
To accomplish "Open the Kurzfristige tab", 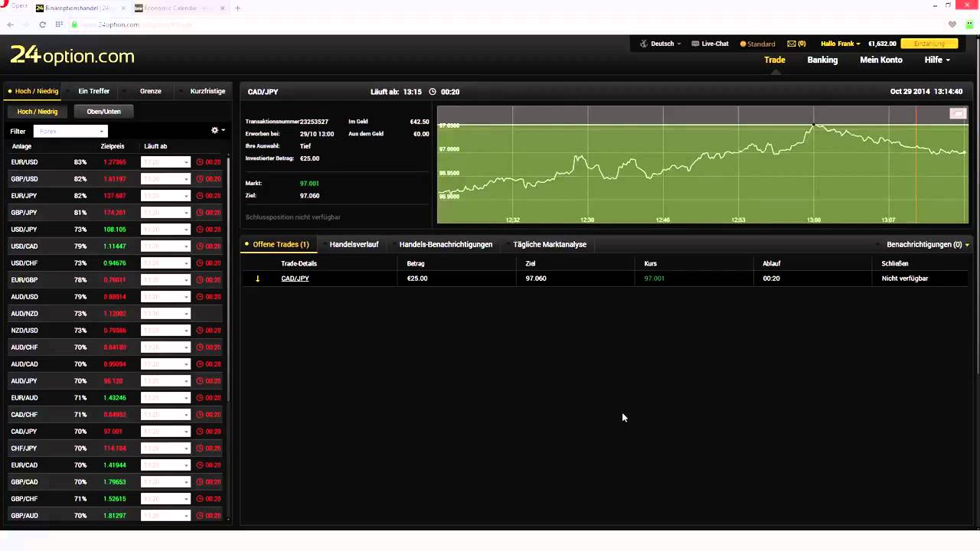I will click(x=207, y=91).
